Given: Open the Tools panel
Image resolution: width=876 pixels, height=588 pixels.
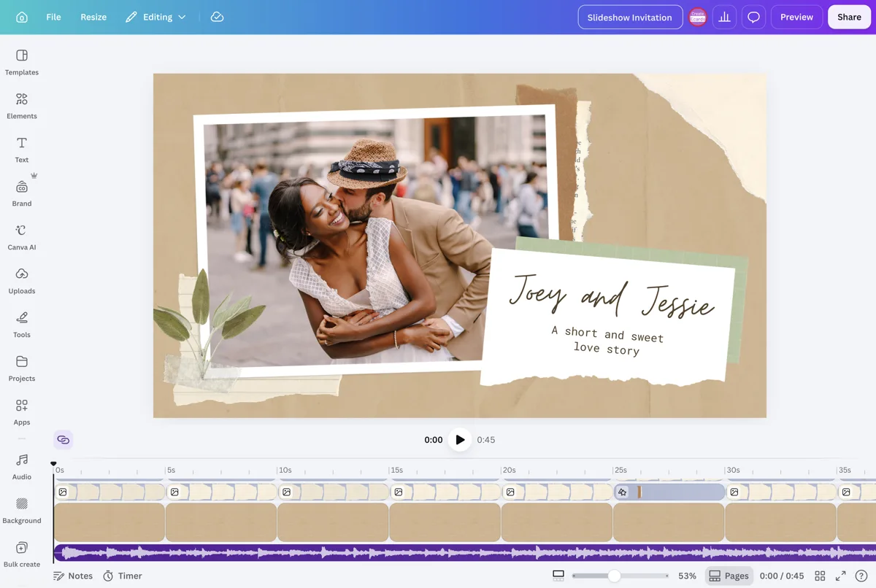Looking at the screenshot, I should click(22, 325).
